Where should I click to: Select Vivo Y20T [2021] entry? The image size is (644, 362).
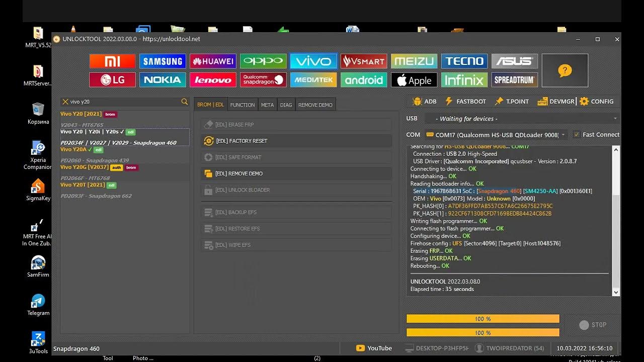coord(125,190)
